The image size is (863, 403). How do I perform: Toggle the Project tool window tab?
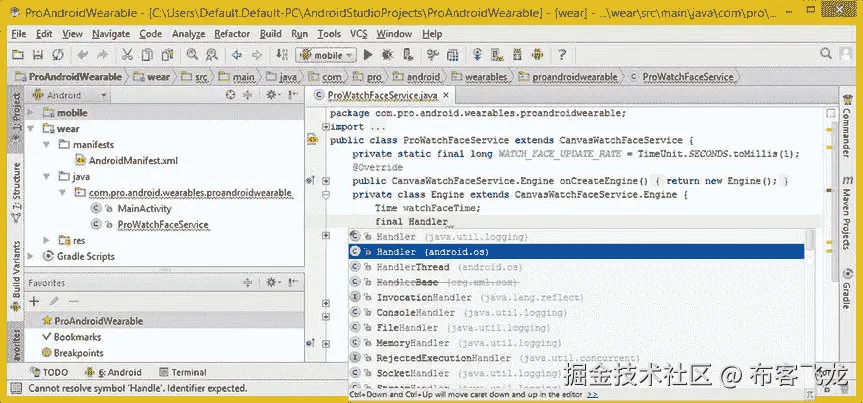[16, 119]
